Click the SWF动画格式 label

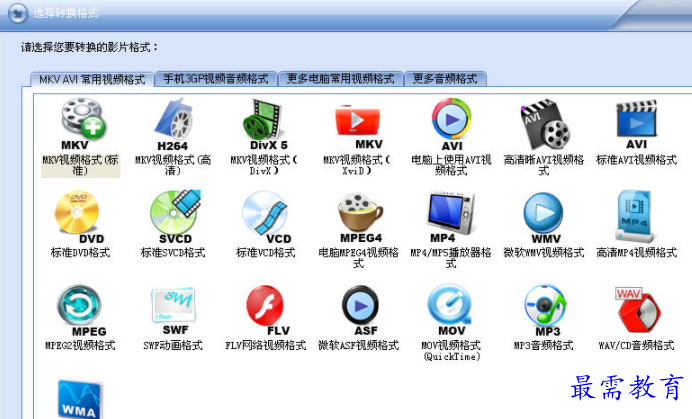coord(173,345)
